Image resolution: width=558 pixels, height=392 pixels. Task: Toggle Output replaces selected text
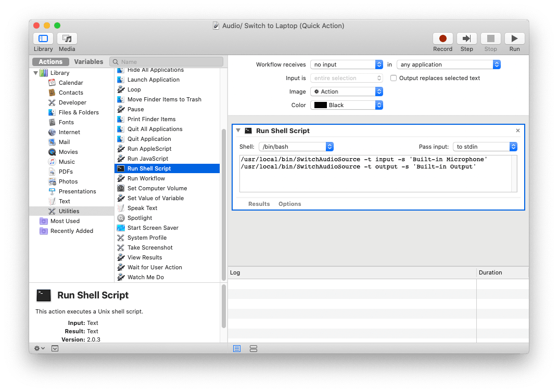point(393,78)
